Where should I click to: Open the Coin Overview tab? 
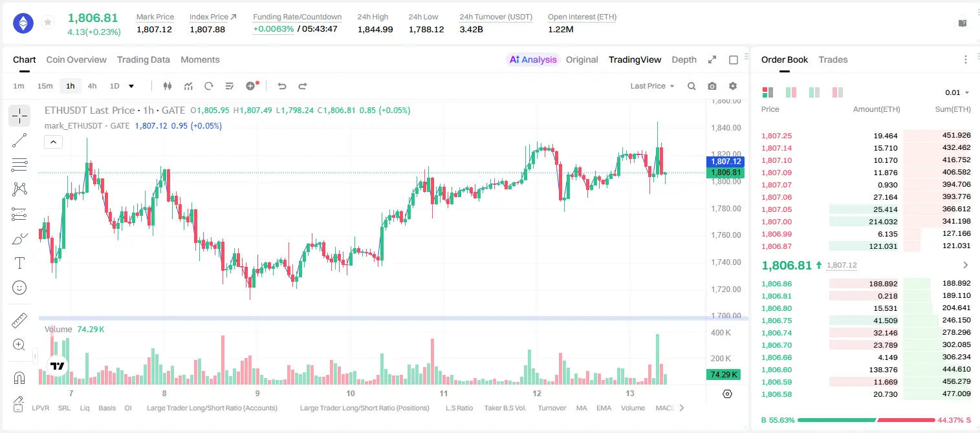click(76, 59)
